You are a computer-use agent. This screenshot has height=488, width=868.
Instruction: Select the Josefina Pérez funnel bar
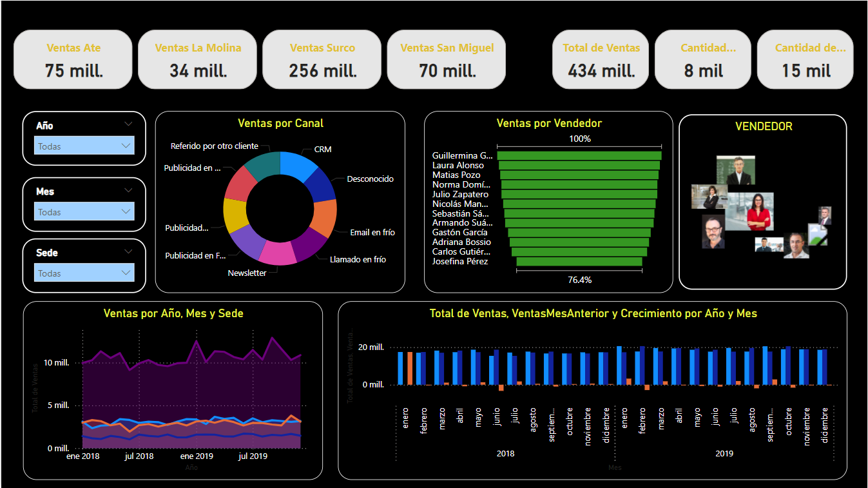(x=579, y=261)
